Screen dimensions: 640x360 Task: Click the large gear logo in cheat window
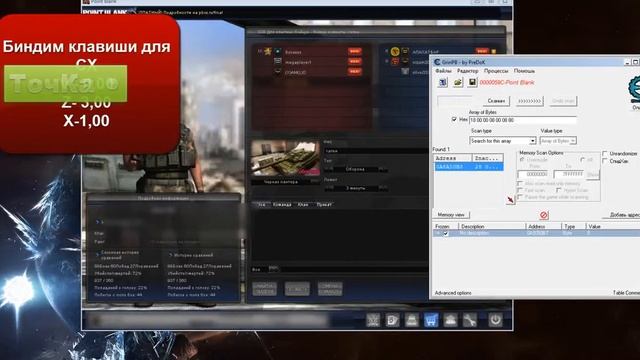(634, 90)
